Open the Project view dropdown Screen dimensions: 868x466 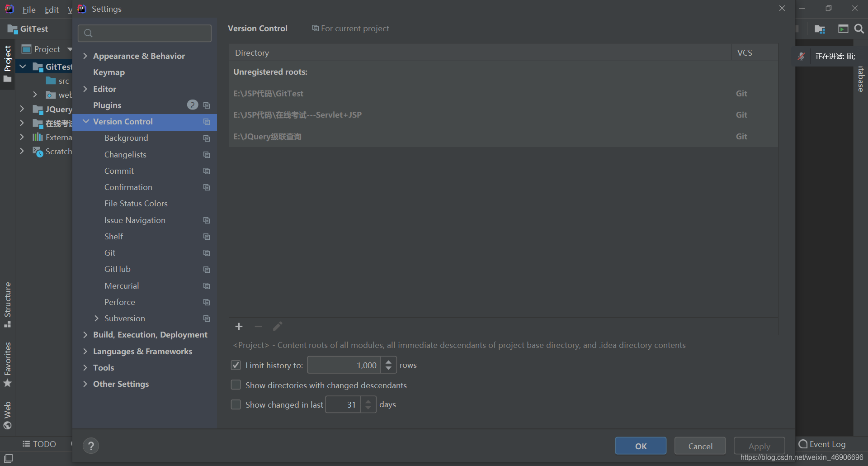70,49
